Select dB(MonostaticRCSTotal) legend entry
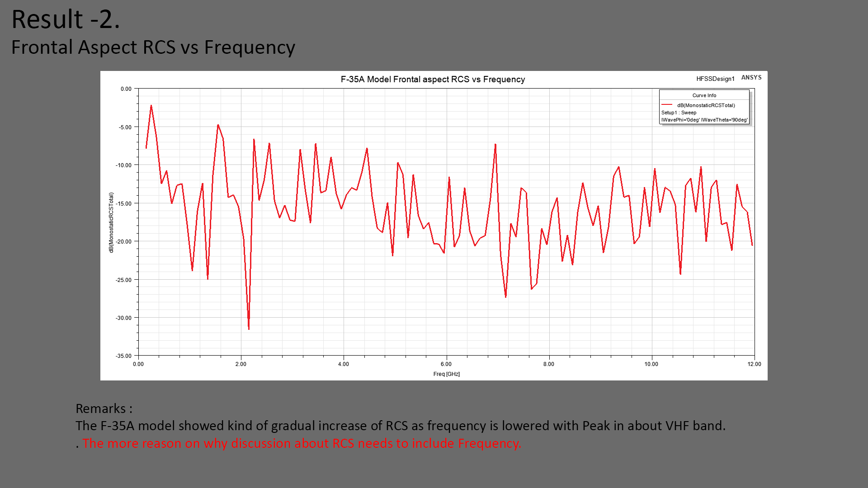 (x=706, y=105)
